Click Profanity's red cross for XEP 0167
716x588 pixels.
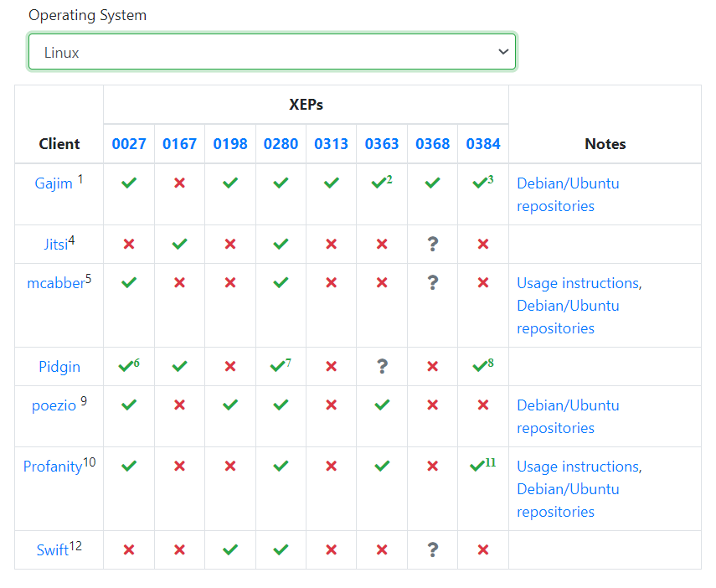click(179, 466)
